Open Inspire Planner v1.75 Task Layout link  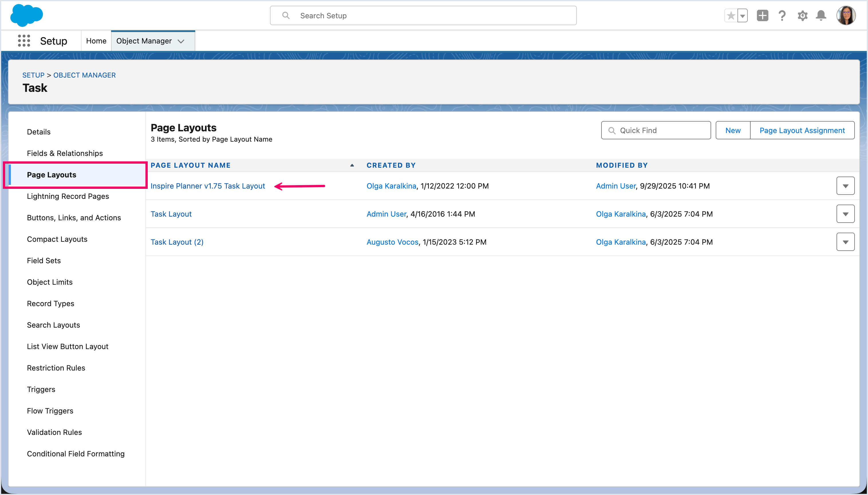(x=208, y=186)
